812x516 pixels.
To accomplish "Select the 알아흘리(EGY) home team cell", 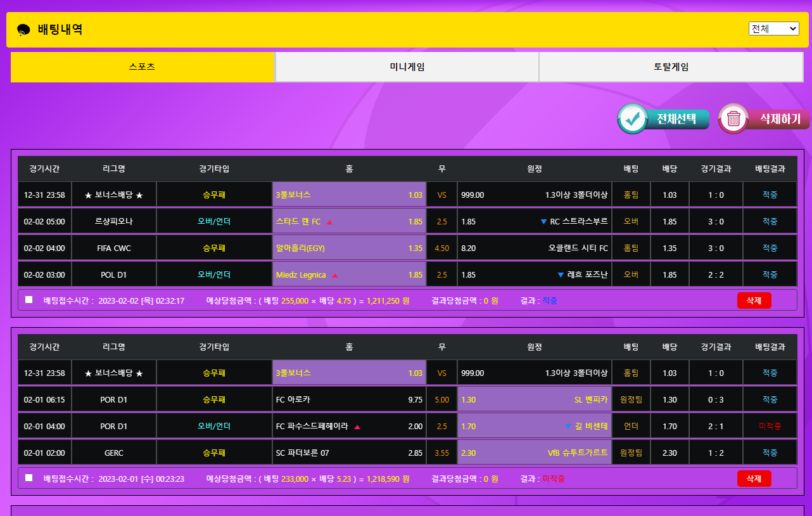I will tap(349, 248).
